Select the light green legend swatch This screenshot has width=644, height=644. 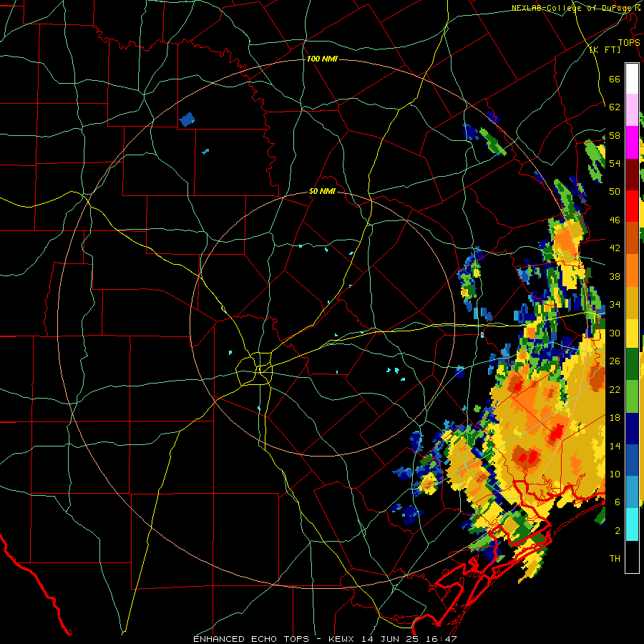(632, 396)
